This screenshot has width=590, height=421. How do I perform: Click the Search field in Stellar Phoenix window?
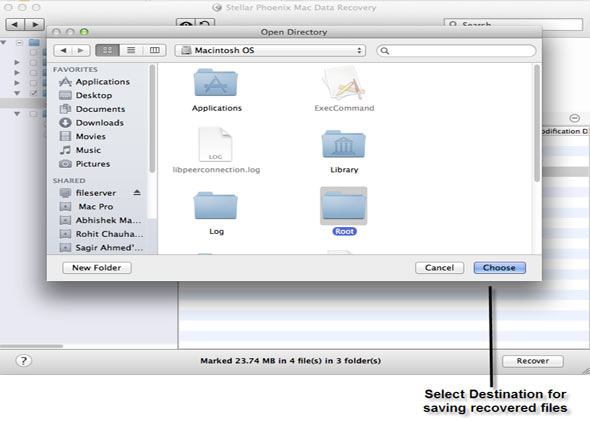513,23
